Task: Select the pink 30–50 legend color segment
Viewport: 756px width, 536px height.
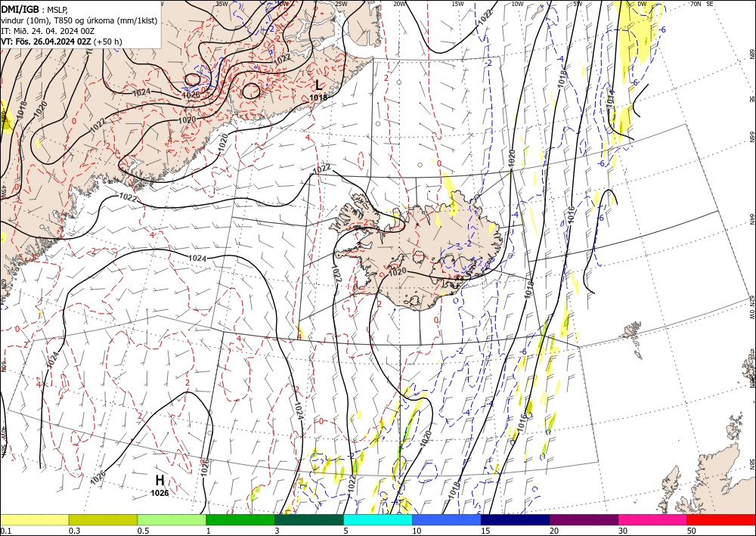Action: click(x=652, y=519)
